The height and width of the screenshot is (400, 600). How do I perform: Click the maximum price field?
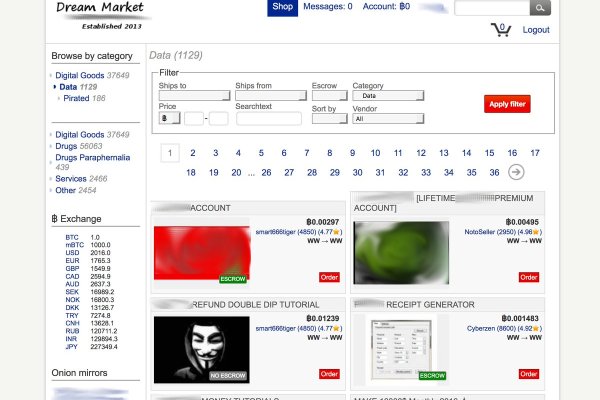pos(218,119)
